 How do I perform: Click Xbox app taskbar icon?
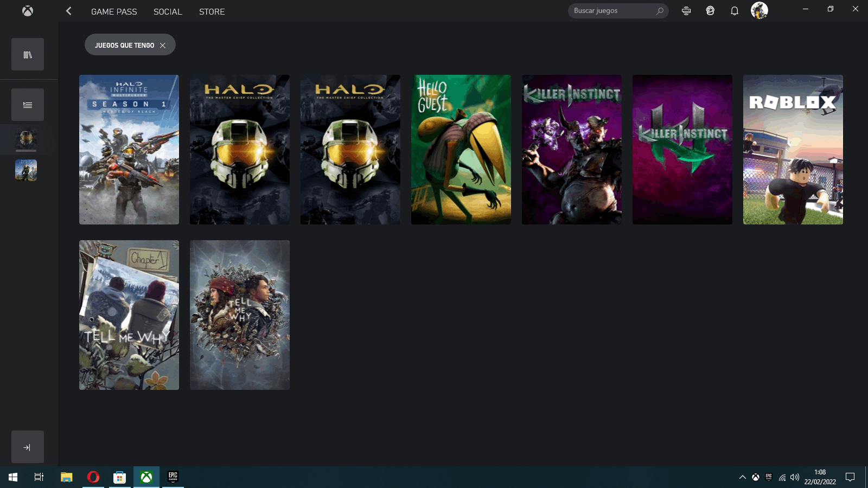(x=146, y=477)
